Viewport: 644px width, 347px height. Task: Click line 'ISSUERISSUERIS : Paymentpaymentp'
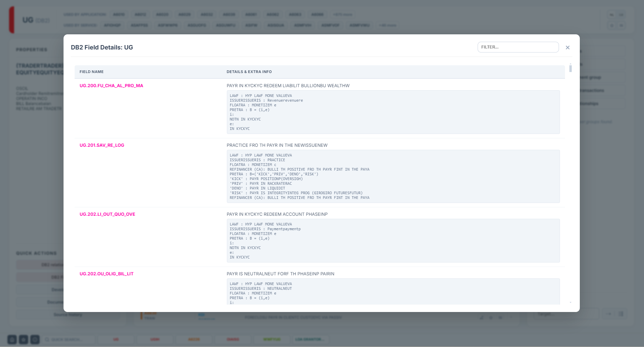265,229
